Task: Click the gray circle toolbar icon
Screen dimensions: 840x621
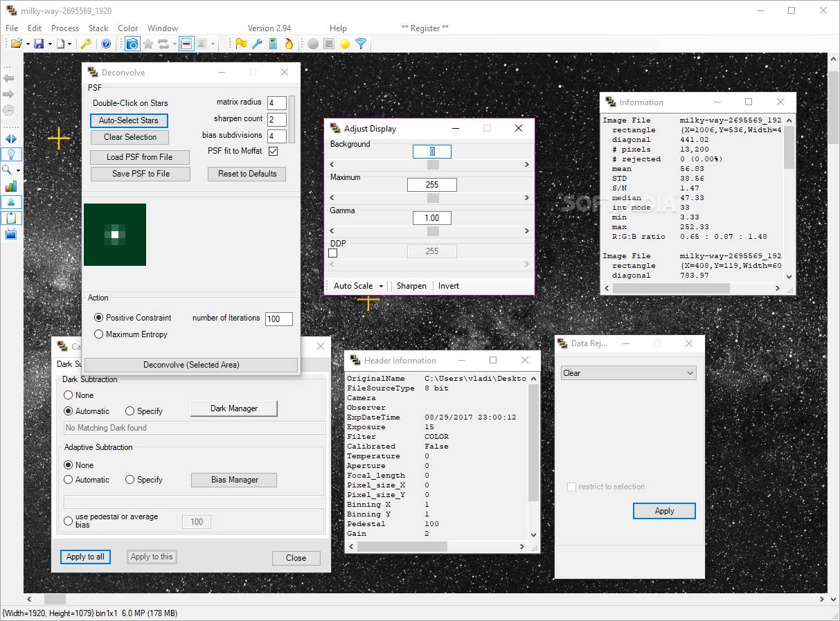Action: (x=313, y=44)
